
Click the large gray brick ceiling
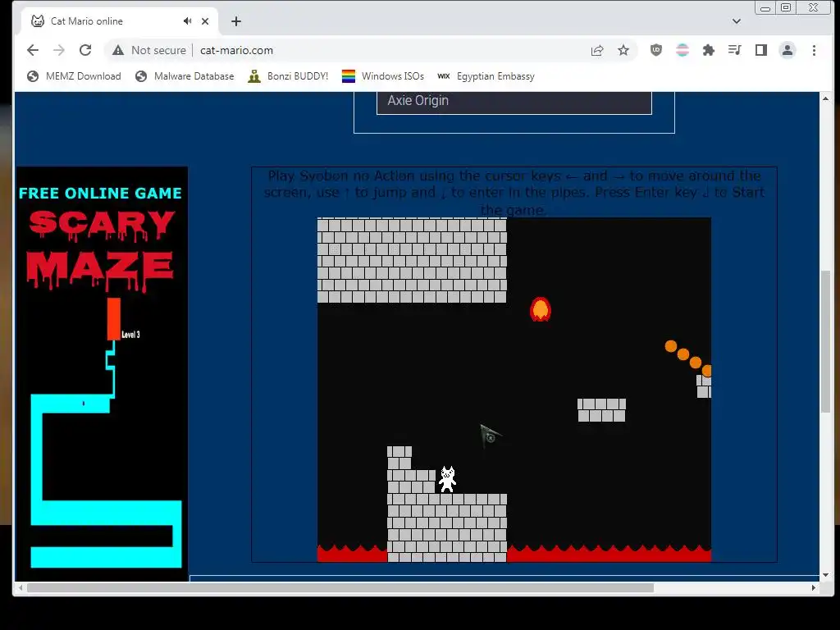coord(412,260)
